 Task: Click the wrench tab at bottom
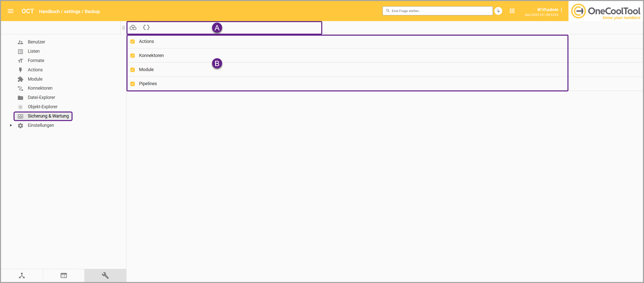[105, 275]
